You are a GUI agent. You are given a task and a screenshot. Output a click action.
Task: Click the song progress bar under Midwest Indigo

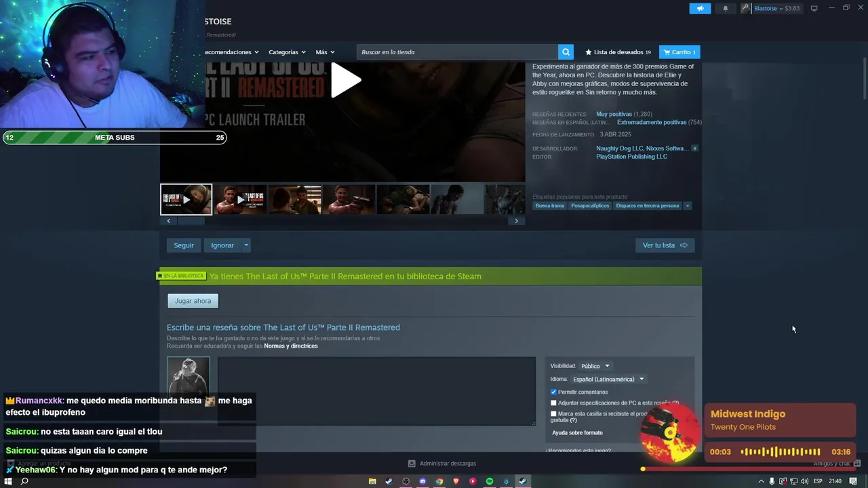pyautogui.click(x=749, y=469)
